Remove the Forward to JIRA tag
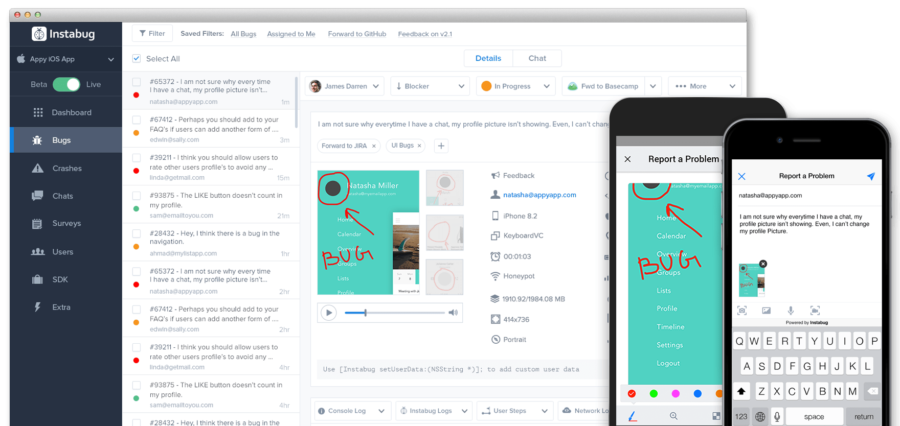This screenshot has height=426, width=900. pos(374,146)
